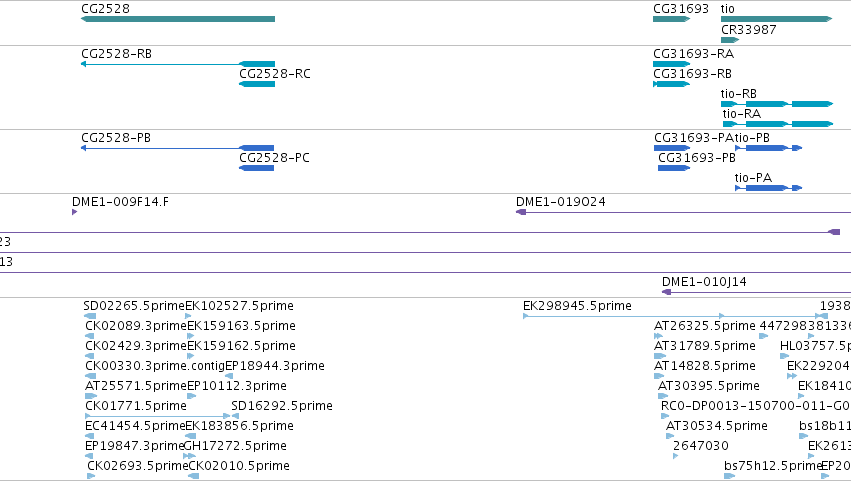
Task: Click EST GH17272.5prime
Action: click(x=235, y=446)
